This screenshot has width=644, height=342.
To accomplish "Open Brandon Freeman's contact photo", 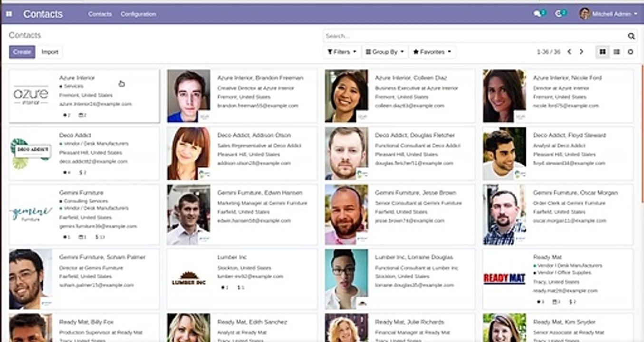I will click(189, 96).
